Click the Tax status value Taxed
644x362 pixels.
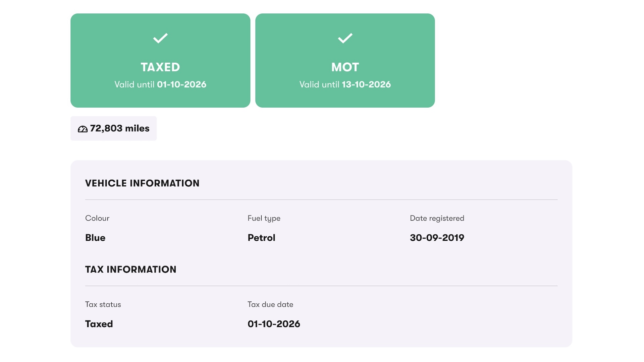99,324
